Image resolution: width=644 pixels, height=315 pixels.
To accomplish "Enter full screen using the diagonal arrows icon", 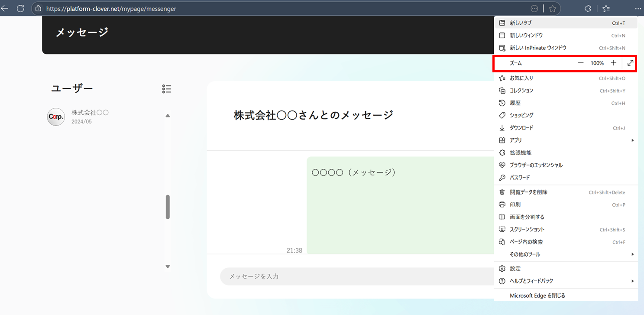I will point(630,63).
